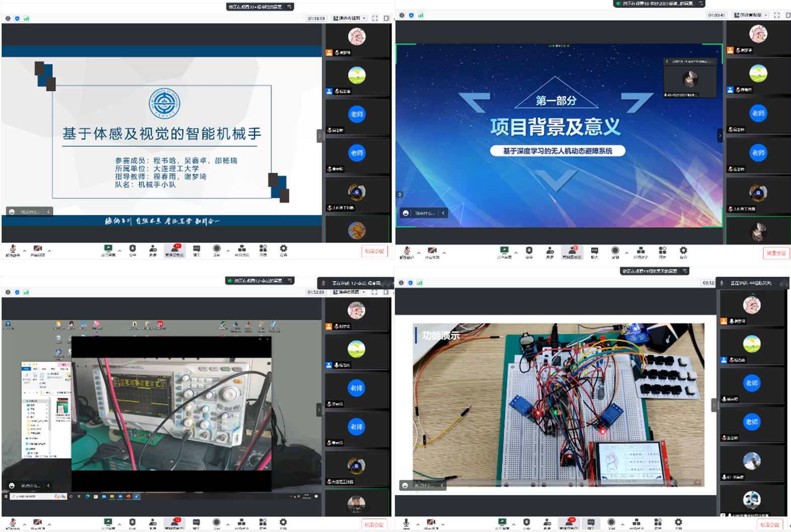This screenshot has height=532, width=791.
Task: Turn on camera in the drone presentation meeting
Action: [432, 251]
